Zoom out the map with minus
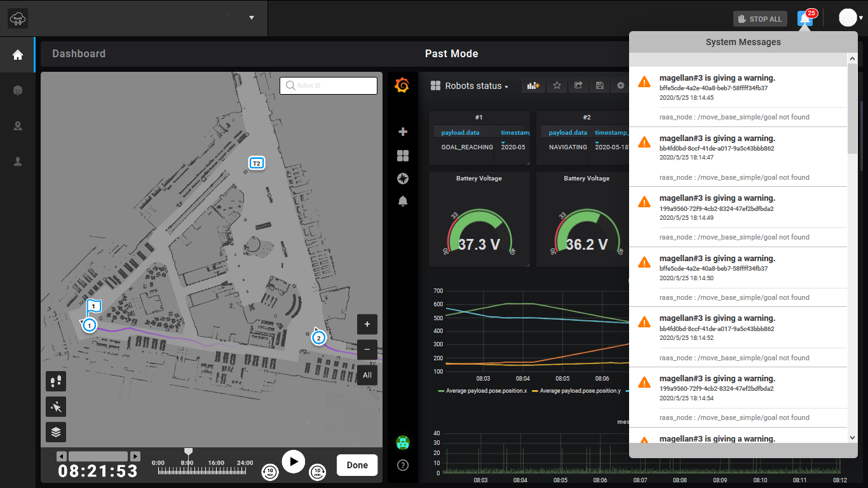The height and width of the screenshot is (488, 868). click(367, 349)
